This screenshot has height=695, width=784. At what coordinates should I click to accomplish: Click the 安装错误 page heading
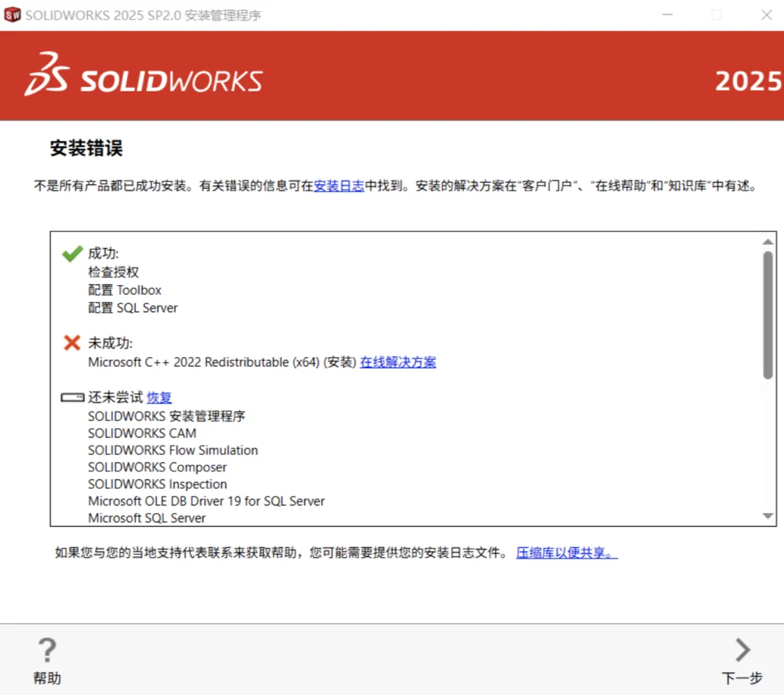click(x=86, y=148)
